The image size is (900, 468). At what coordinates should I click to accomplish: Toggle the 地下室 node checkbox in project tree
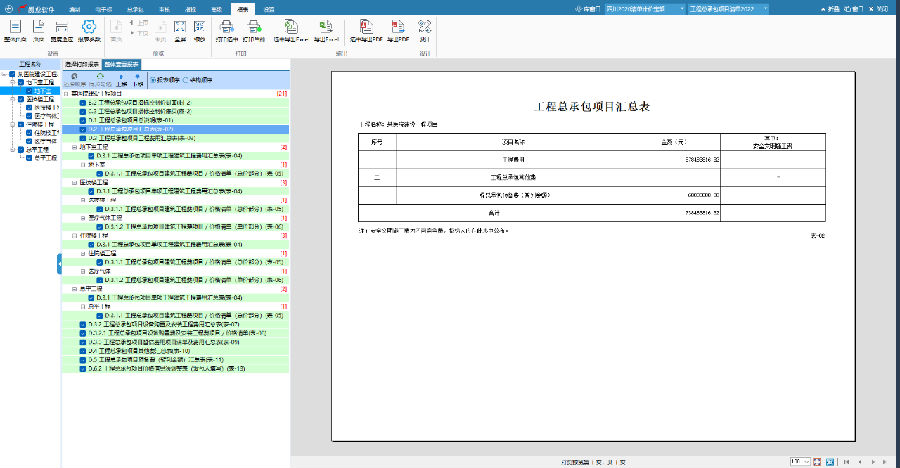(x=28, y=90)
